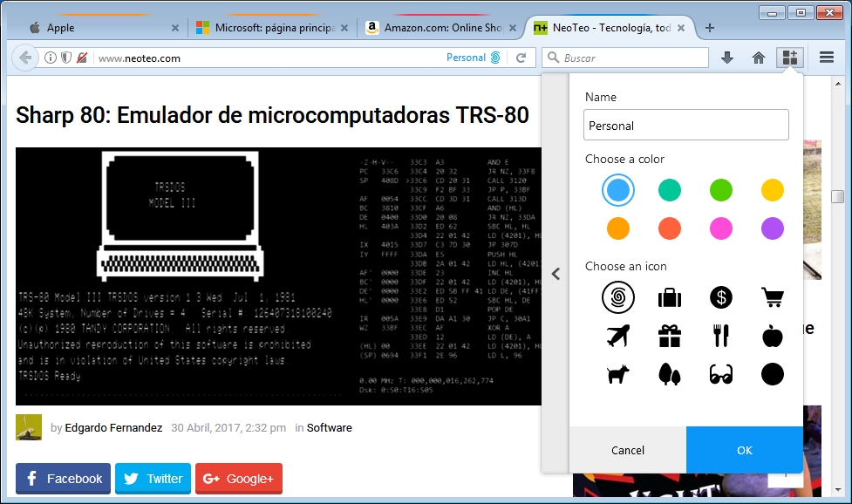
Task: Open the downloads arrow button
Action: click(727, 58)
